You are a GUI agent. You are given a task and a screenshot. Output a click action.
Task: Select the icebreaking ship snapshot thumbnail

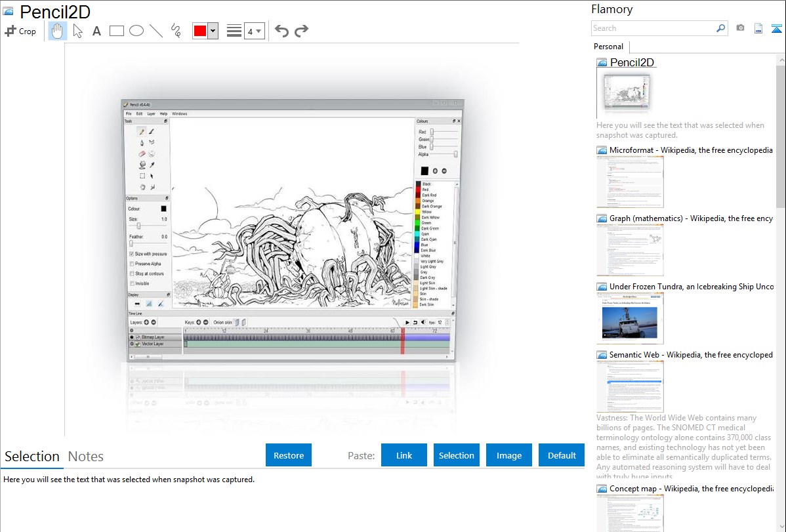click(x=630, y=318)
